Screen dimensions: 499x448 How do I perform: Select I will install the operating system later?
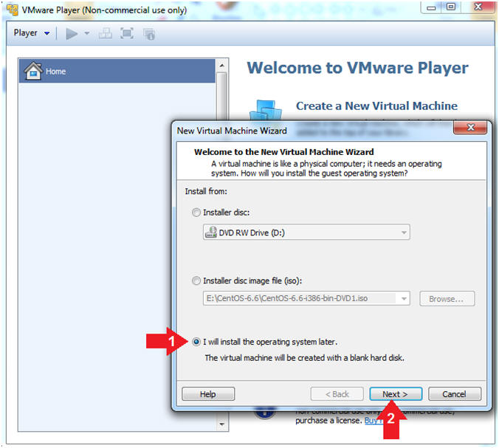point(196,342)
